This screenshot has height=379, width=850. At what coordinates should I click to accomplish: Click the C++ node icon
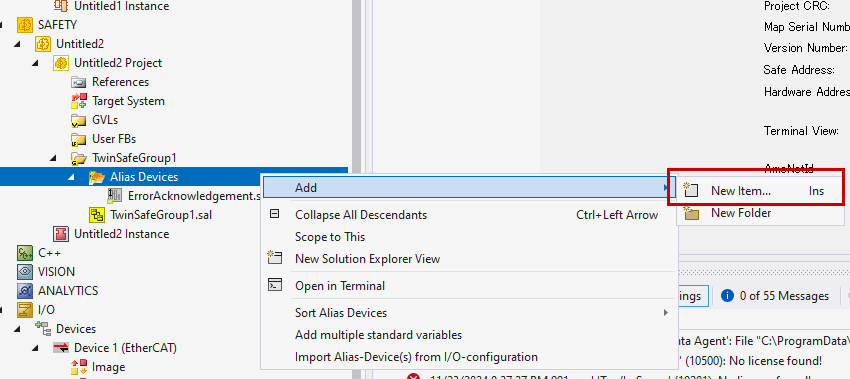tap(25, 253)
